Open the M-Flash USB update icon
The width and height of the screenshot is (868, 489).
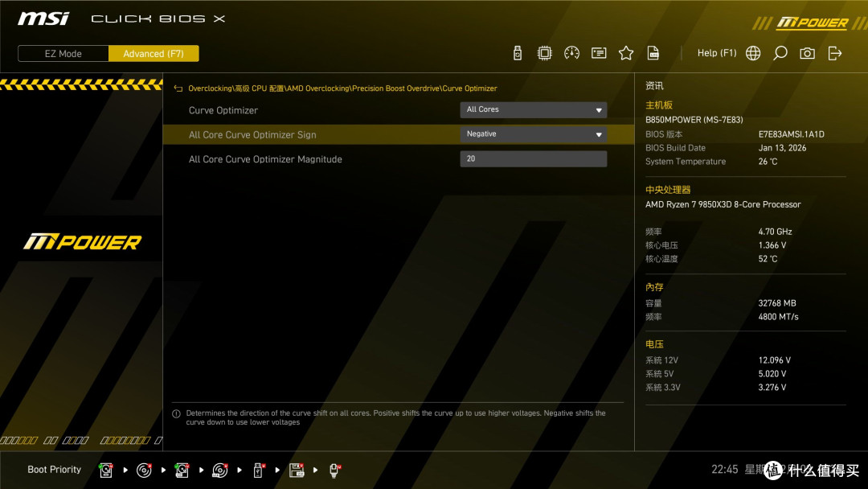tap(517, 53)
